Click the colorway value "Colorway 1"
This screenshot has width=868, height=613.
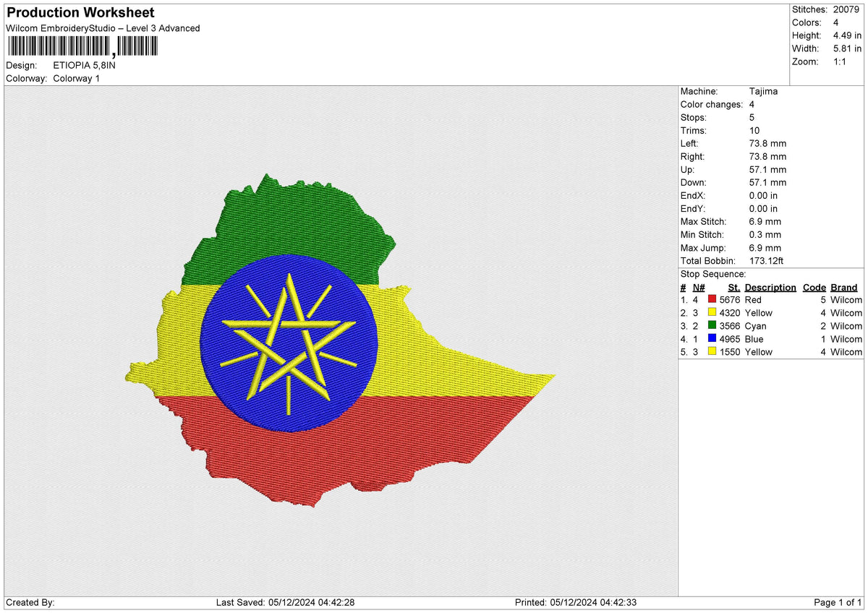pos(76,78)
